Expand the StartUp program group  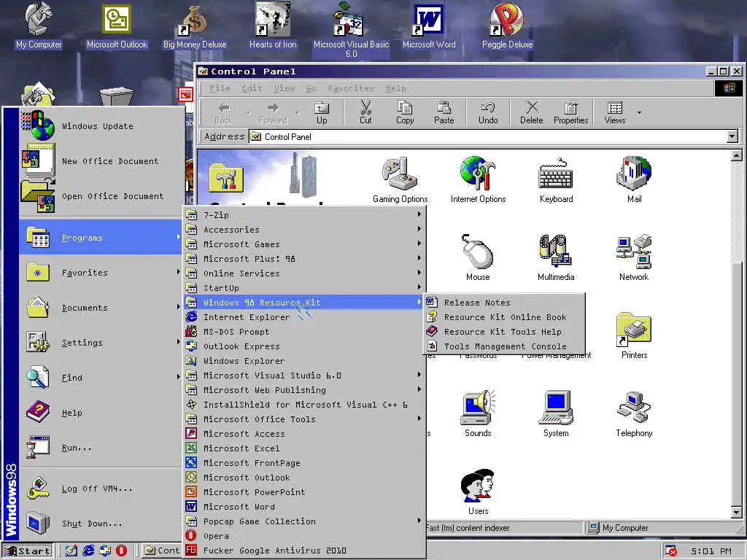(x=304, y=287)
